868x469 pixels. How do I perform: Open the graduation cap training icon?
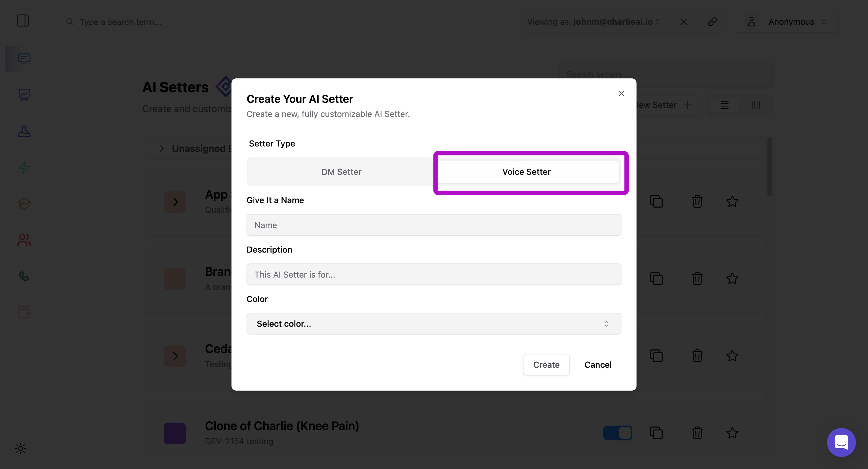pos(24,203)
